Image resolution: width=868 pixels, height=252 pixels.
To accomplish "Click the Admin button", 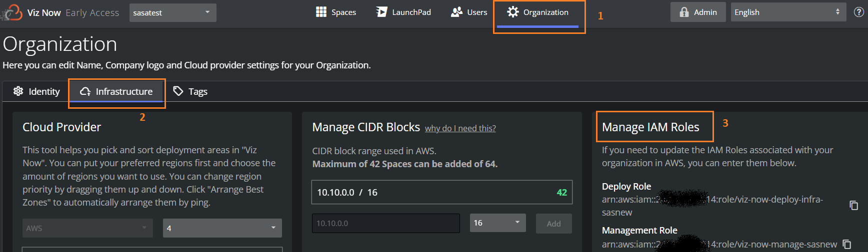I will point(698,12).
